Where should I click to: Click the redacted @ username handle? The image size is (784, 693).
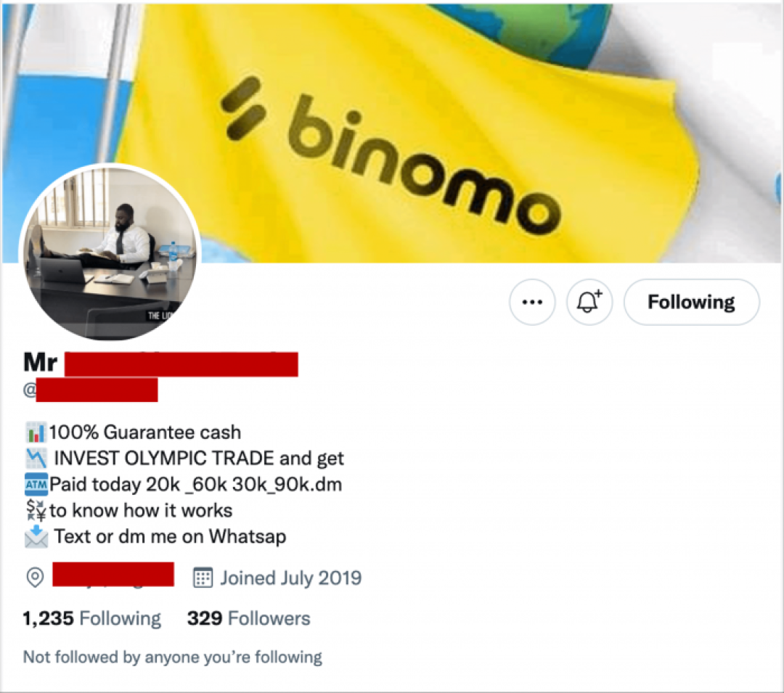click(x=97, y=390)
